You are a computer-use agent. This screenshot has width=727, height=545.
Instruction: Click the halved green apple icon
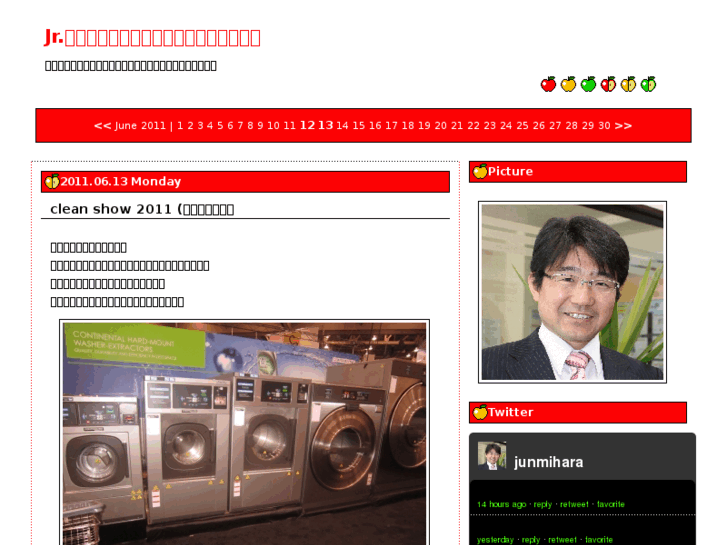[648, 84]
